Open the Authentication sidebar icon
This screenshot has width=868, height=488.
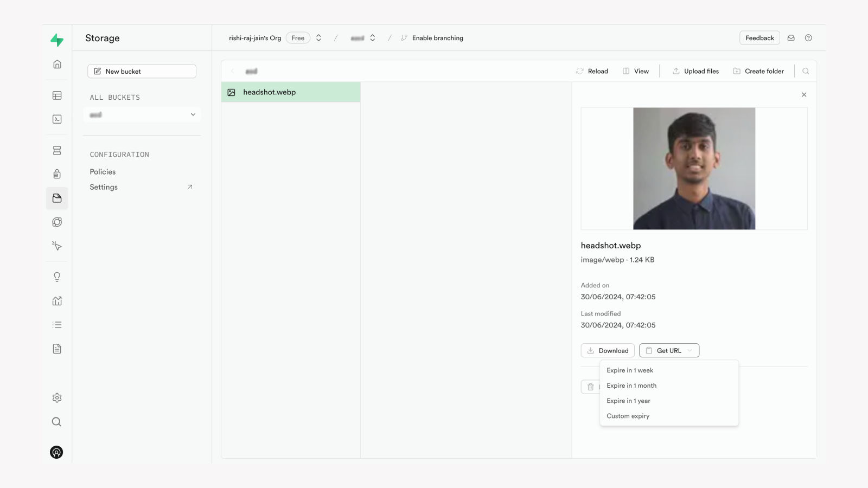56,173
